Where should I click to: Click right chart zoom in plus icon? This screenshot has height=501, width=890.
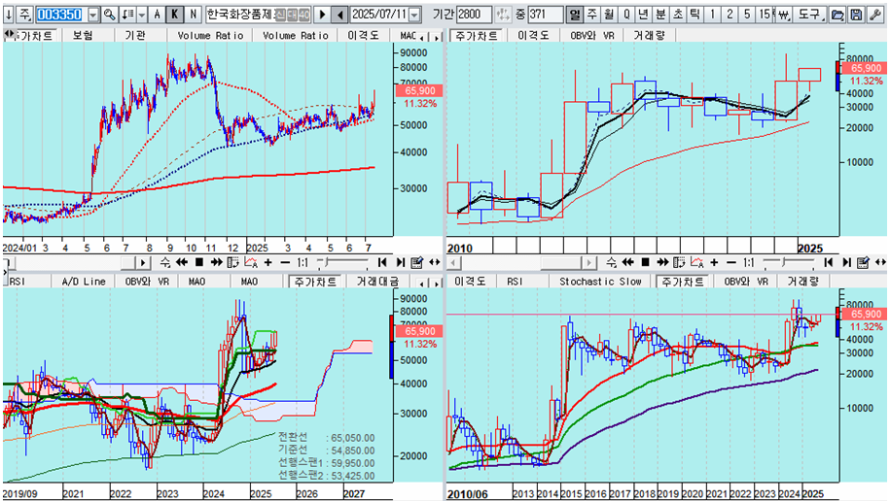(714, 262)
